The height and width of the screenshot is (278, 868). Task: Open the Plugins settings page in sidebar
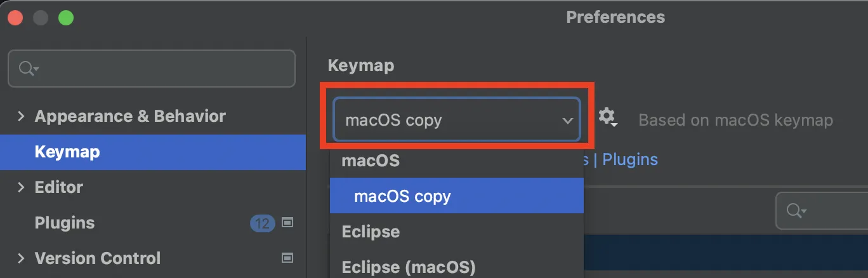click(x=65, y=223)
